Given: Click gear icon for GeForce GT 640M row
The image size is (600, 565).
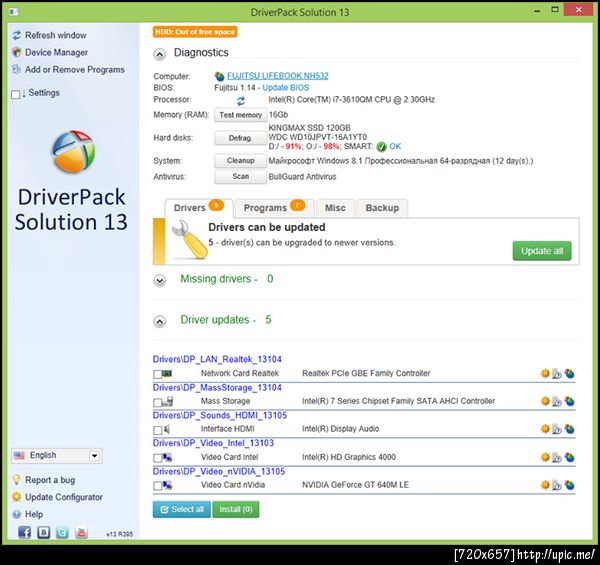Looking at the screenshot, I should (545, 485).
